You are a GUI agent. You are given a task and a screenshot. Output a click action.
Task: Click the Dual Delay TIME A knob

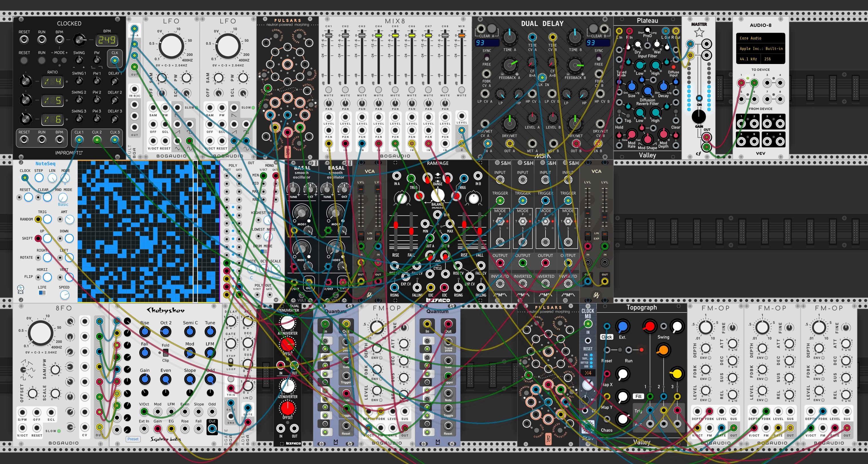click(x=509, y=37)
